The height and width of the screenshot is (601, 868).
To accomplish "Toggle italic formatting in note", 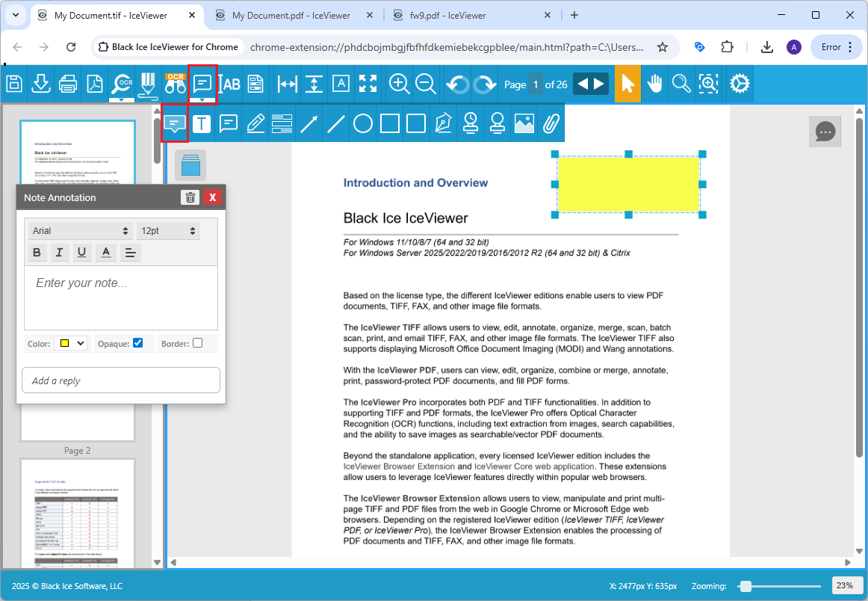I will tap(59, 253).
